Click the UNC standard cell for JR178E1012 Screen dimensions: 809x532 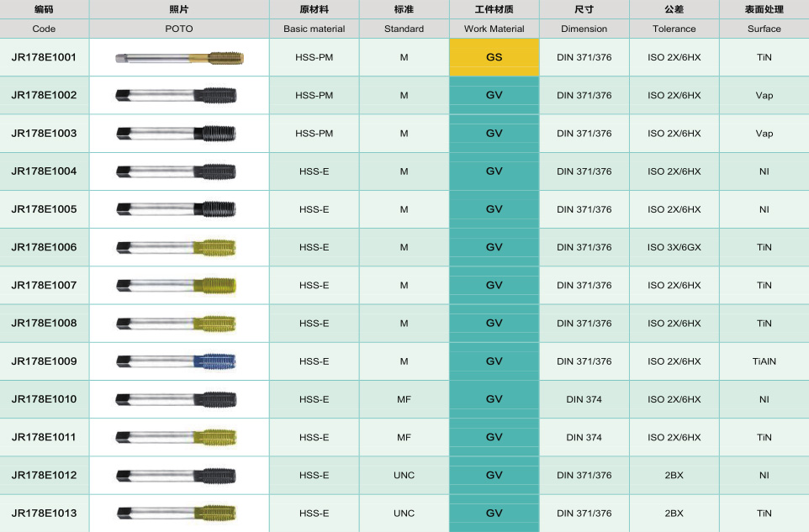coord(404,475)
